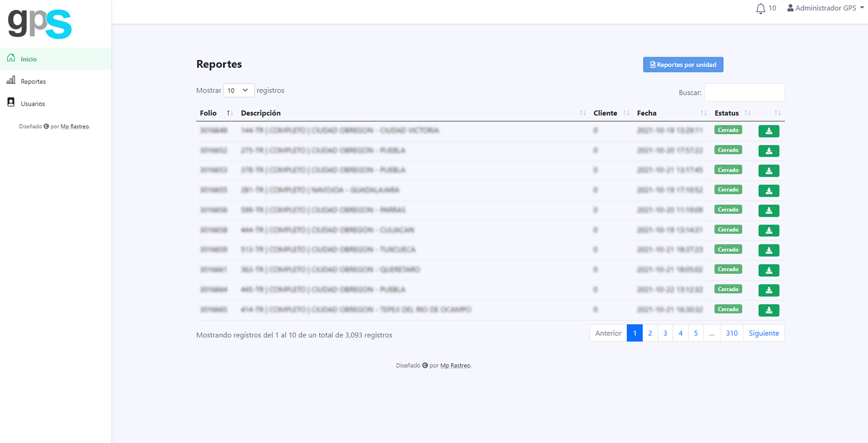Open the Mp Rastreo footer link
This screenshot has height=443, width=868.
pos(455,365)
